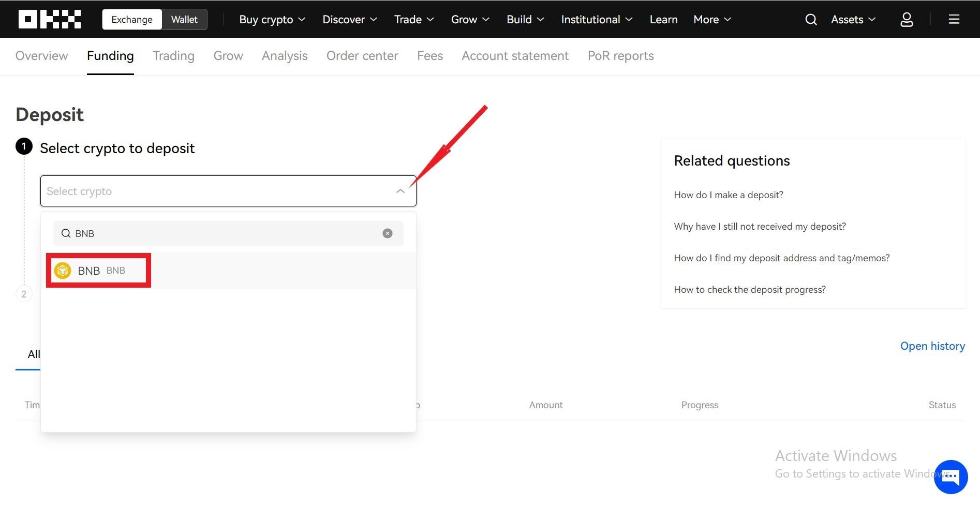This screenshot has width=980, height=506.
Task: Collapse the Select crypto dropdown chevron
Action: (400, 191)
